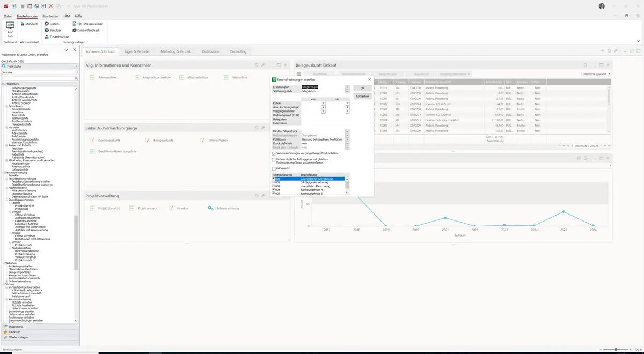The image size is (644, 354).
Task: Open the calculator icon in quick access toolbar
Action: [22, 6]
